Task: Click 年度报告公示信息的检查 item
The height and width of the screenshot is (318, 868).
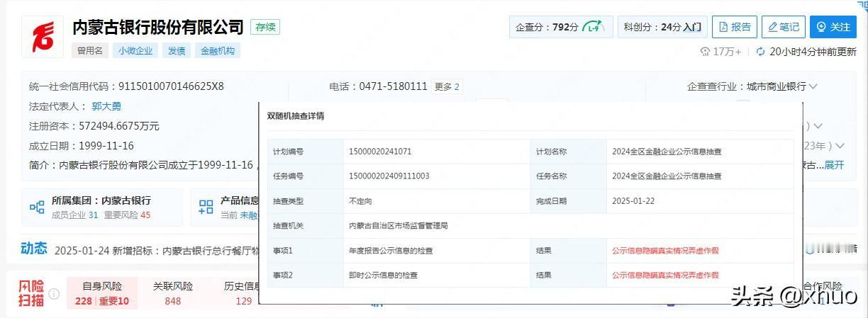Action: (391, 251)
